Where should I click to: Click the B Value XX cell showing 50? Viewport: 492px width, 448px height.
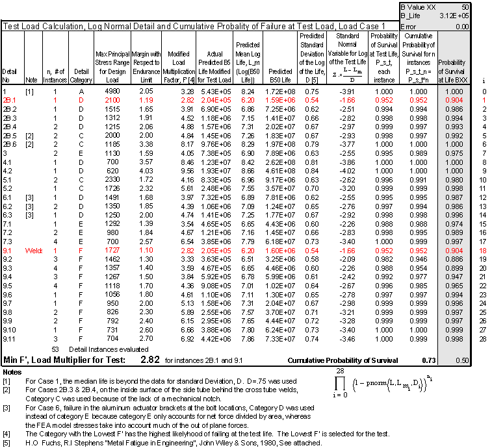click(465, 7)
